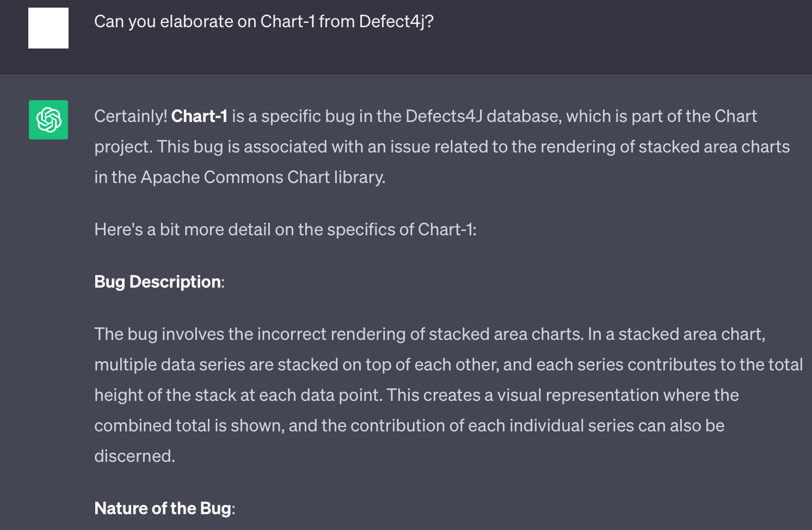Click the bold "Chart-1" text in the response
812x530 pixels.
pos(199,116)
